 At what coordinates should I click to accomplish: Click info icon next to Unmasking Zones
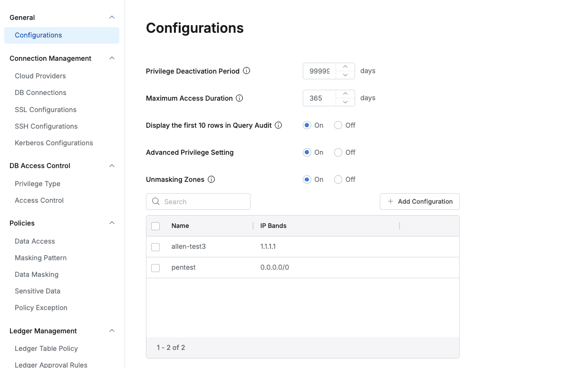[212, 179]
